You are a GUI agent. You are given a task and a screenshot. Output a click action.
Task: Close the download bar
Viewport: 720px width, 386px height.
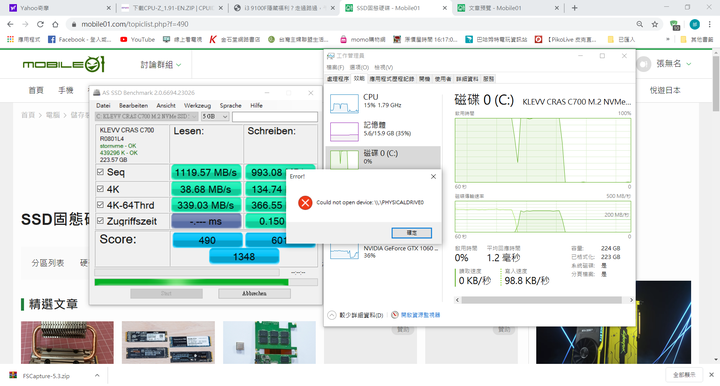tap(711, 375)
